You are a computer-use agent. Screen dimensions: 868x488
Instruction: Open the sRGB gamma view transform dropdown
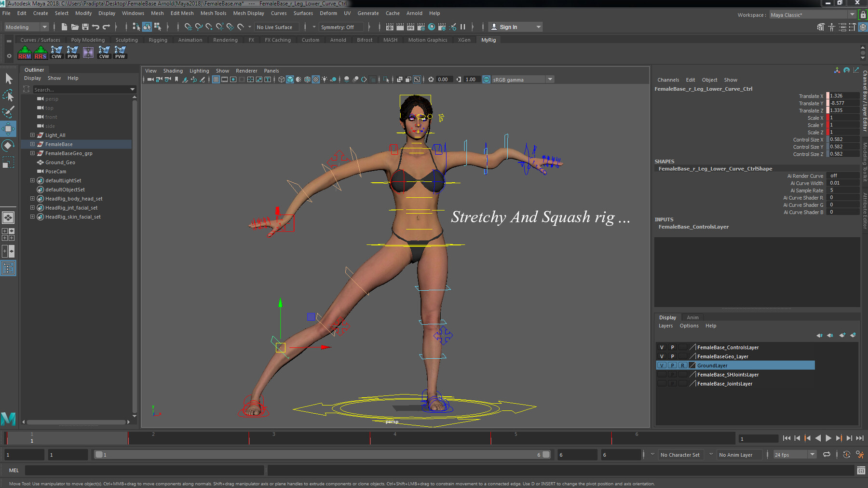tap(550, 79)
